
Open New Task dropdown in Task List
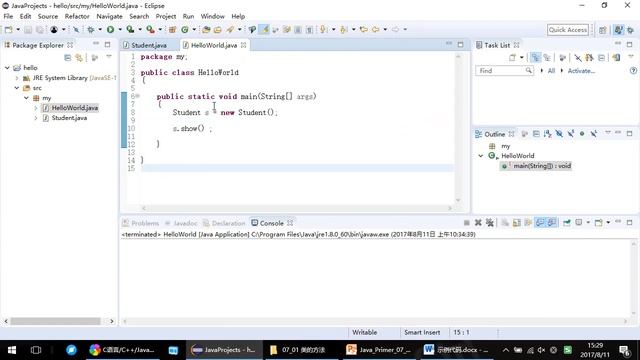tap(522, 58)
